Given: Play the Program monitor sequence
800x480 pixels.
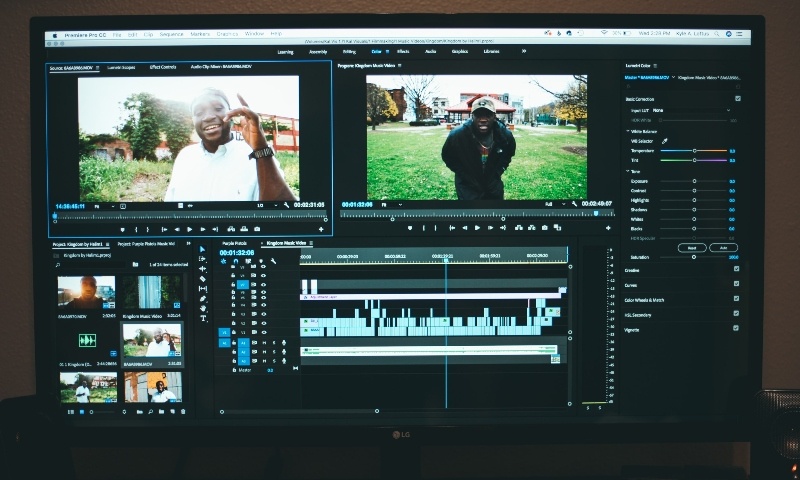Looking at the screenshot, I should [x=478, y=228].
